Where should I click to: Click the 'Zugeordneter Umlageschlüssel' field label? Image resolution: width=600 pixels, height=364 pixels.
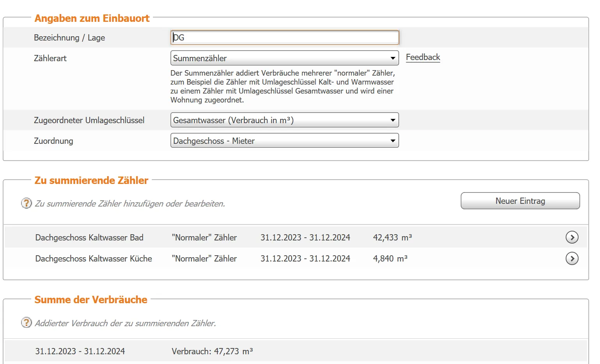point(89,120)
